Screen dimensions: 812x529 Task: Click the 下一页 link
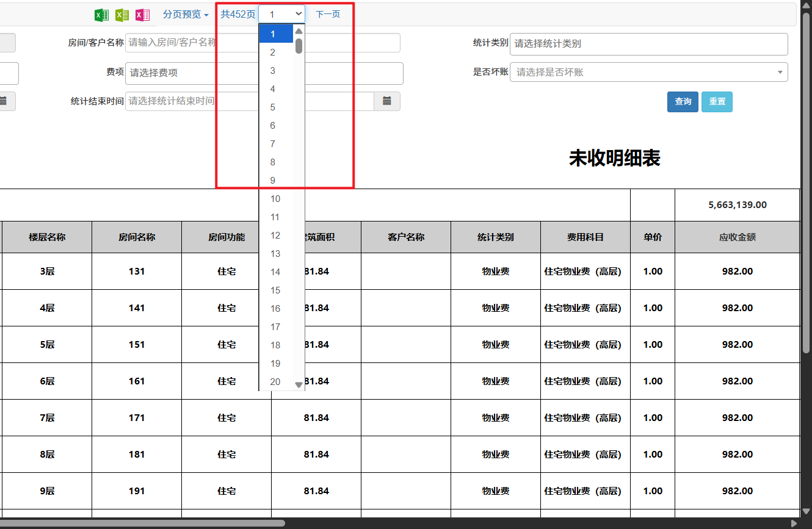[x=328, y=14]
